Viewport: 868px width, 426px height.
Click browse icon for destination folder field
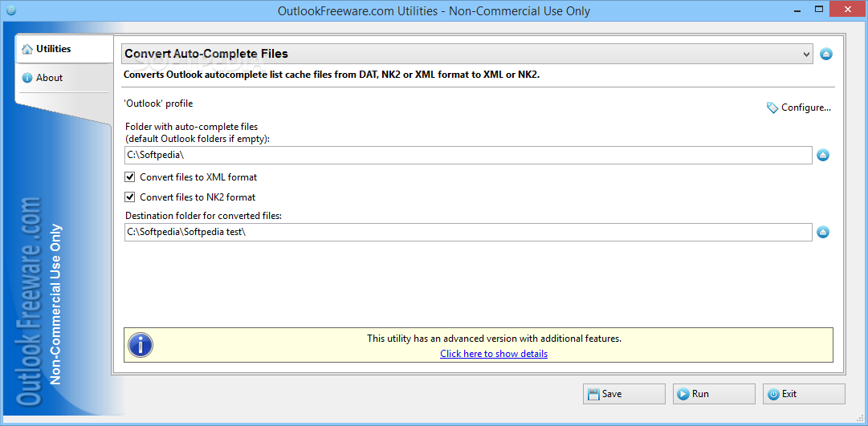click(x=823, y=233)
